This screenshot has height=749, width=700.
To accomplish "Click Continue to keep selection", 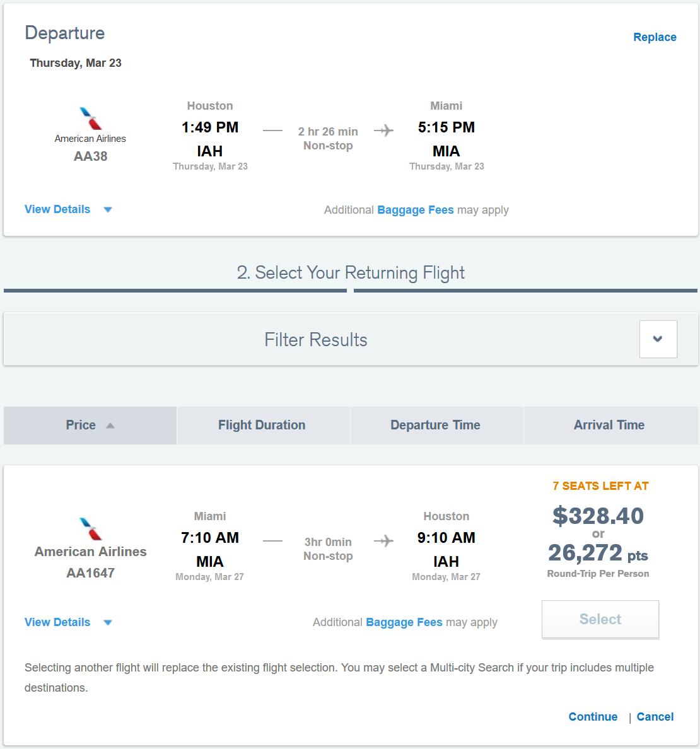I will 593,717.
